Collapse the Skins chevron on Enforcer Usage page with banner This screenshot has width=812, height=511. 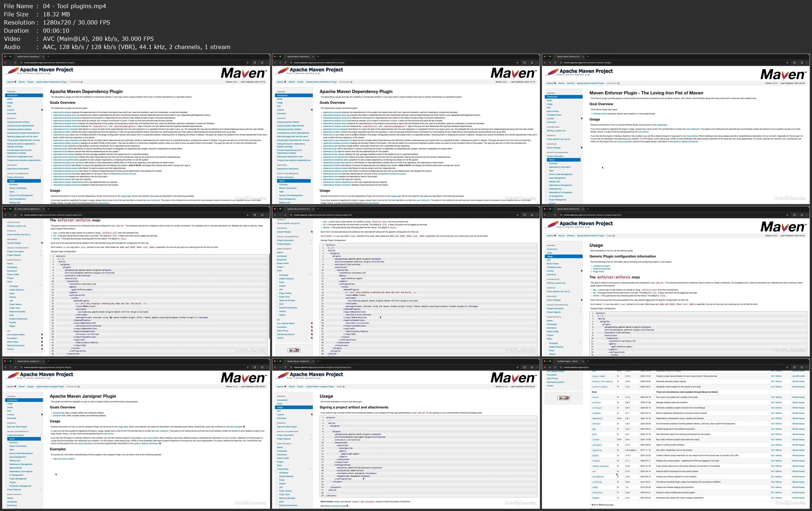pos(580,342)
